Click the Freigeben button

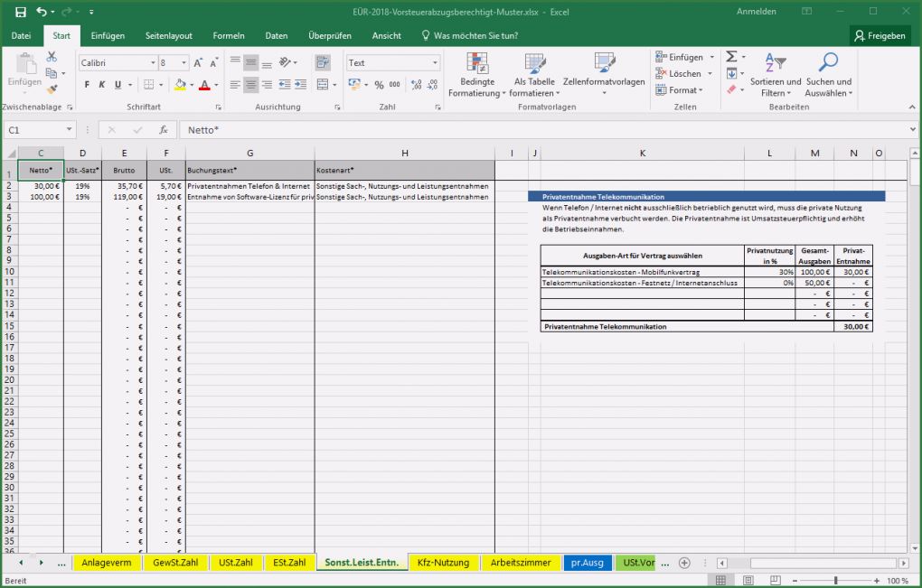(881, 35)
